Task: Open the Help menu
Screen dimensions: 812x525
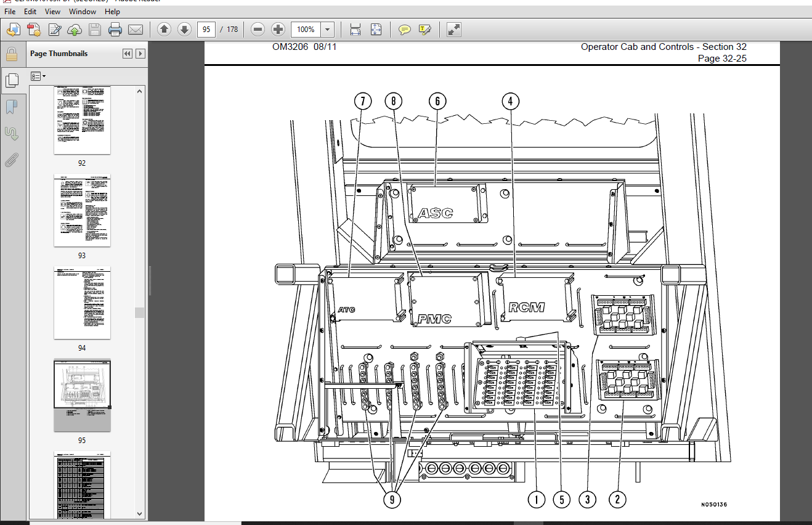Action: [112, 12]
